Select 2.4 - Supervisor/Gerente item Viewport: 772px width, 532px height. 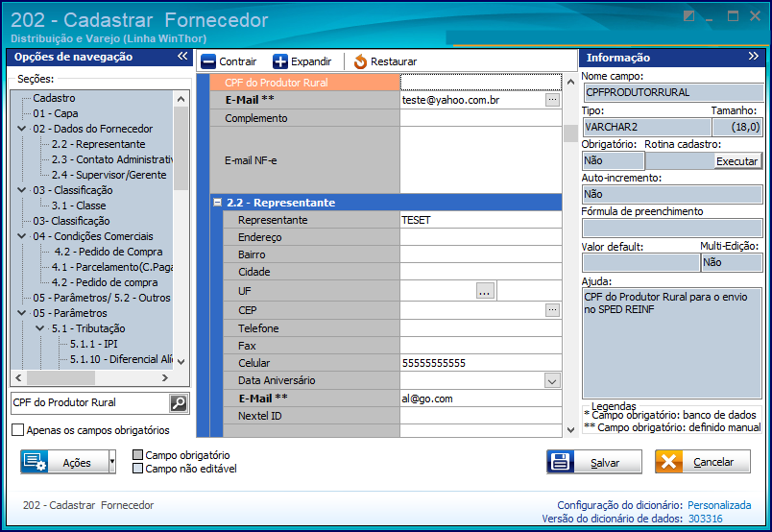pos(109,175)
